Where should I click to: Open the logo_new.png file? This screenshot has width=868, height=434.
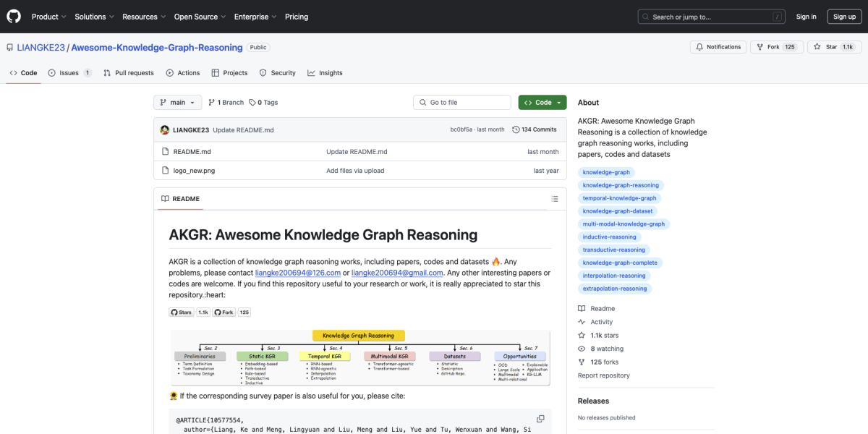[194, 171]
